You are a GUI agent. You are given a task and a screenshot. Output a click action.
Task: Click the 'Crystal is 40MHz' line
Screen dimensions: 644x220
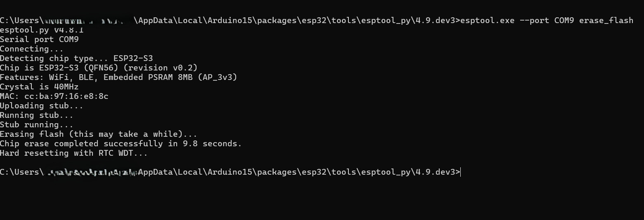pos(39,87)
